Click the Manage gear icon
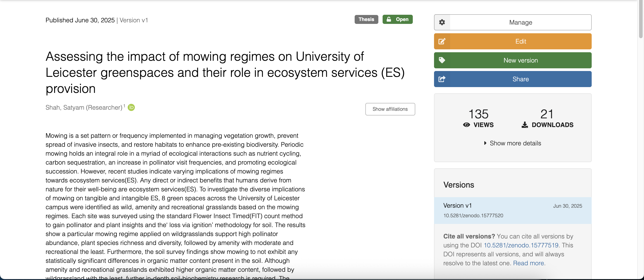644x280 pixels. [442, 23]
